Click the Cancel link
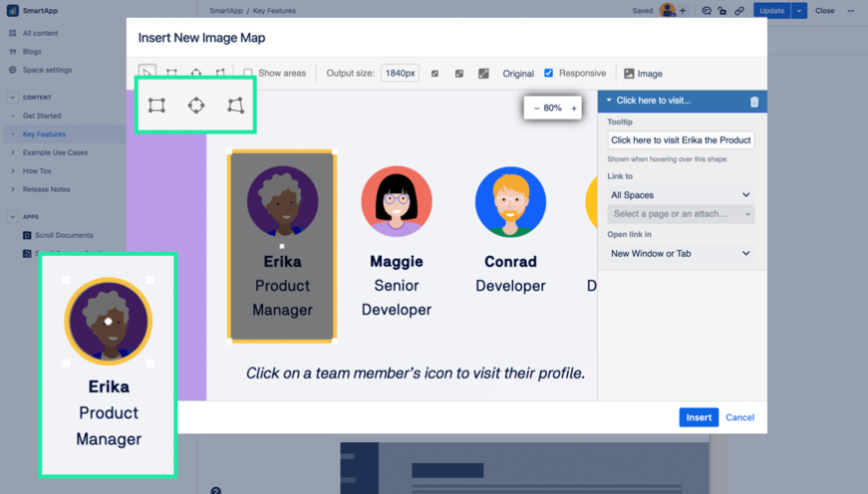868x494 pixels. pos(740,417)
